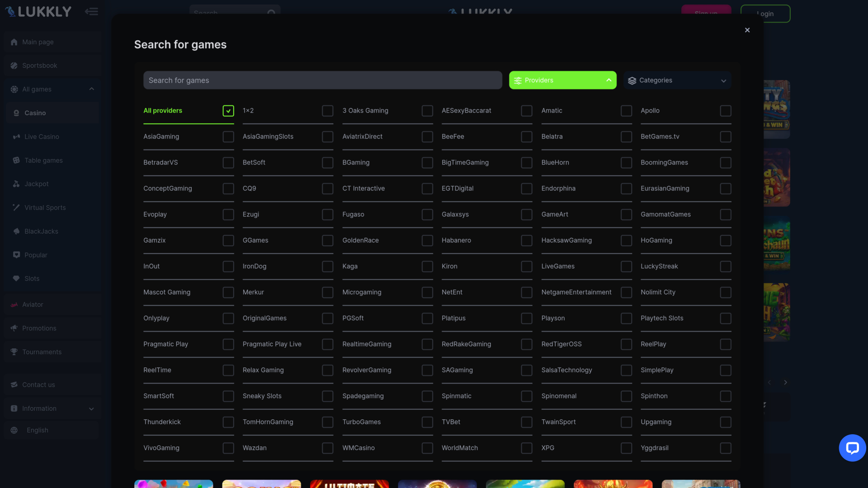Uncheck the All providers checkbox

point(228,111)
